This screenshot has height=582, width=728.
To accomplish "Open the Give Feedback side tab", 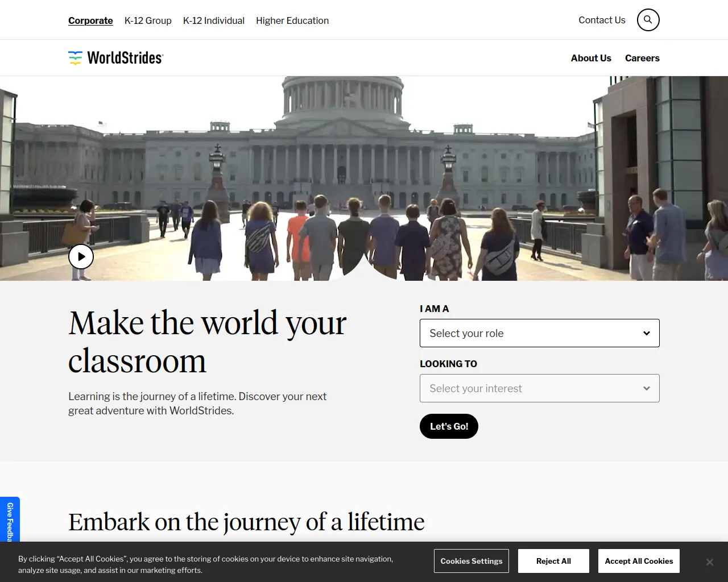I will pyautogui.click(x=10, y=519).
